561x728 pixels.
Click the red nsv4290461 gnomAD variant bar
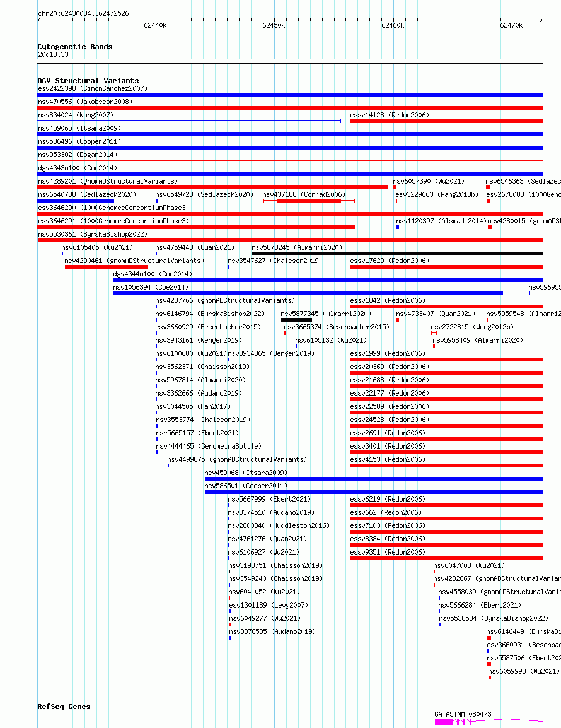click(x=107, y=267)
